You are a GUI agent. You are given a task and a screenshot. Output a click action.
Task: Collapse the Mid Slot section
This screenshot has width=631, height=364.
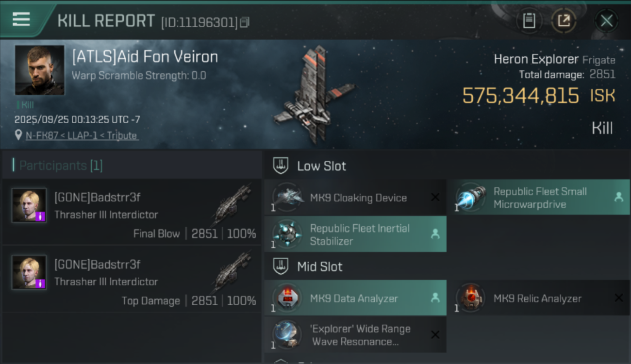tap(282, 266)
